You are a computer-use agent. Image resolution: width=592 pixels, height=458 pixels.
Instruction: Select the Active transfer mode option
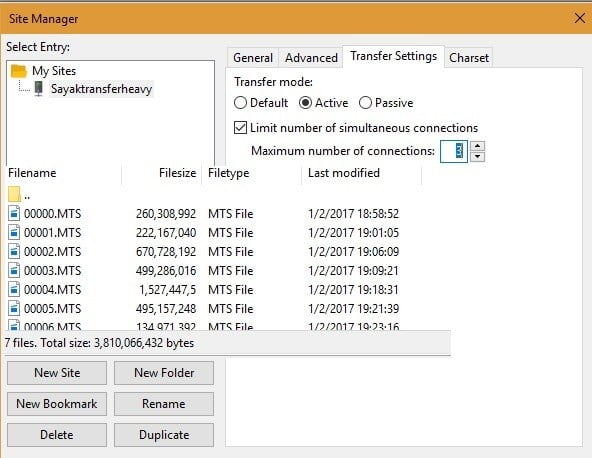tap(305, 103)
